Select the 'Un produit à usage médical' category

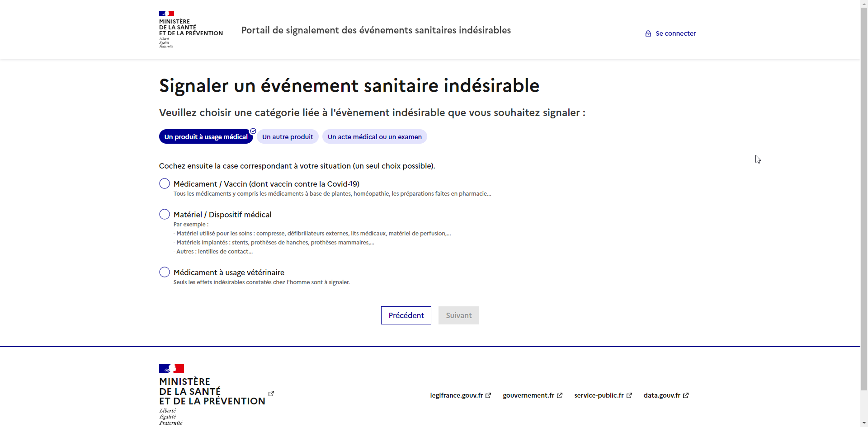(206, 137)
